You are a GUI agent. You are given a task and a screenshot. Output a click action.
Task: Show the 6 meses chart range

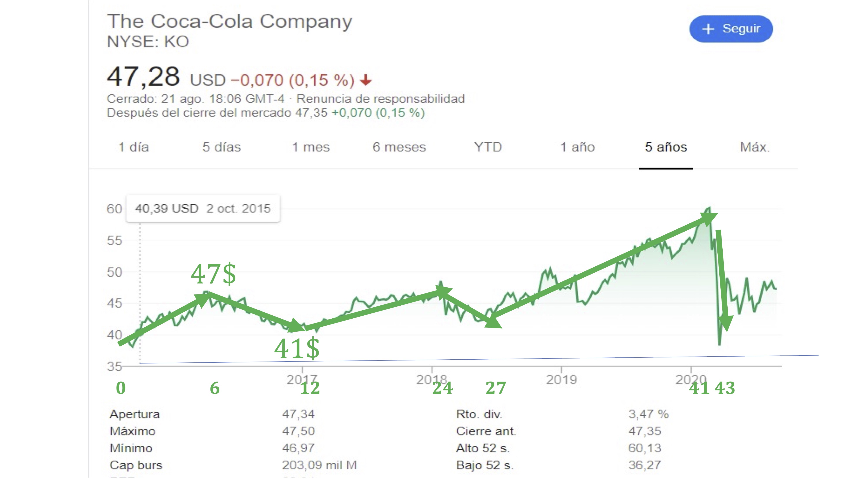(399, 147)
